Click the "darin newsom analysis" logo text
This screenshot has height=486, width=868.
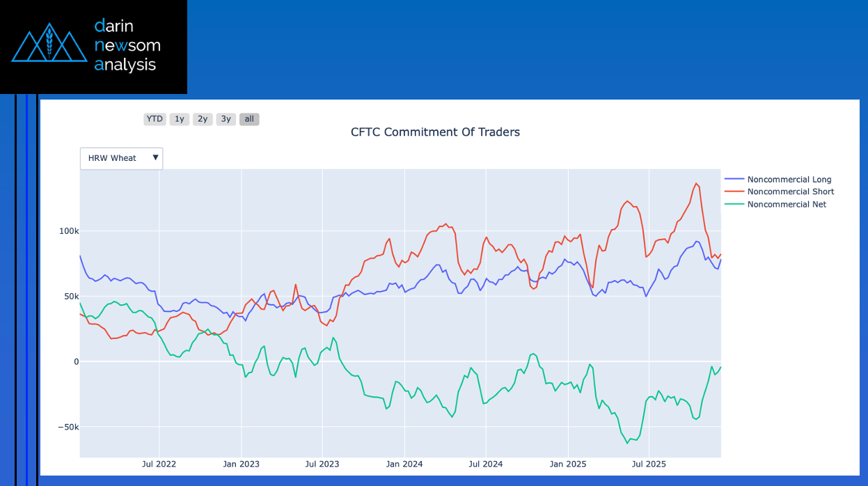(x=127, y=45)
